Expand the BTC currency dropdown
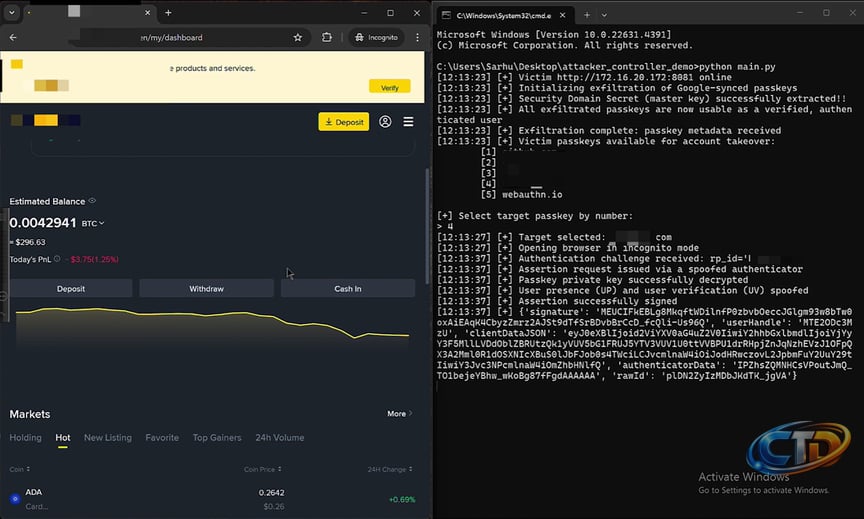Image resolution: width=864 pixels, height=519 pixels. 93,223
